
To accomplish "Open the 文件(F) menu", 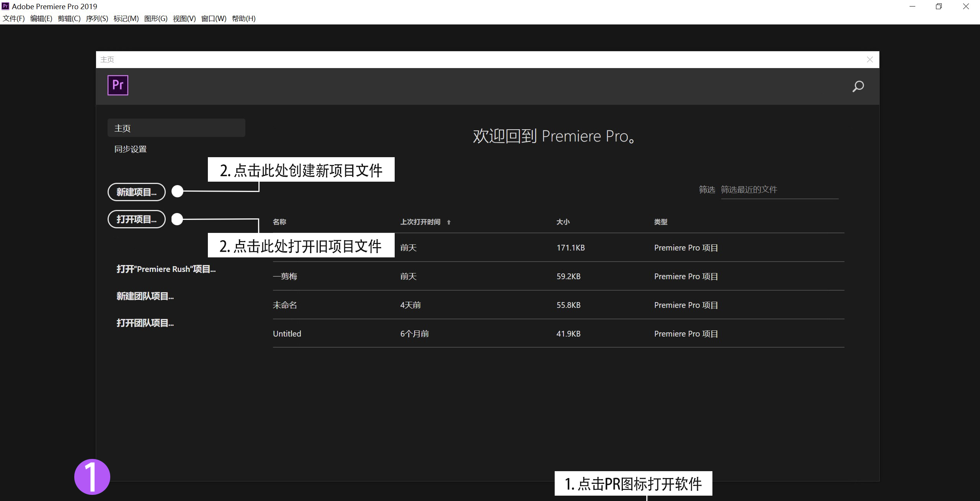I will (x=14, y=18).
